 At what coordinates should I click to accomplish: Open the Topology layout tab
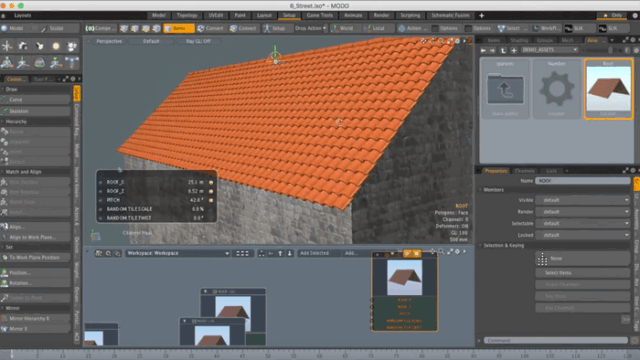tap(187, 15)
